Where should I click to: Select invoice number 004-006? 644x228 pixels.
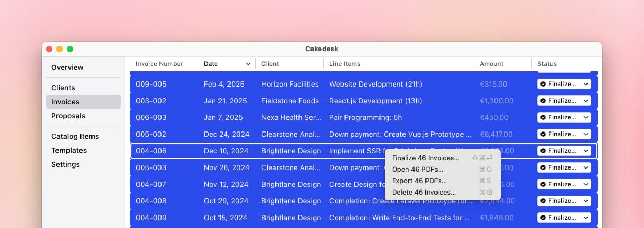(151, 151)
